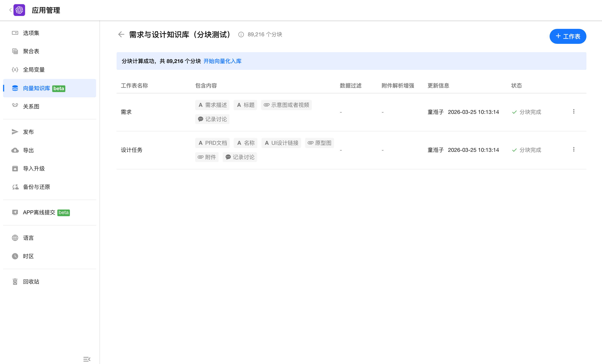Viewport: 602px width, 364px height.
Task: Open 语言 language settings
Action: pos(28,238)
